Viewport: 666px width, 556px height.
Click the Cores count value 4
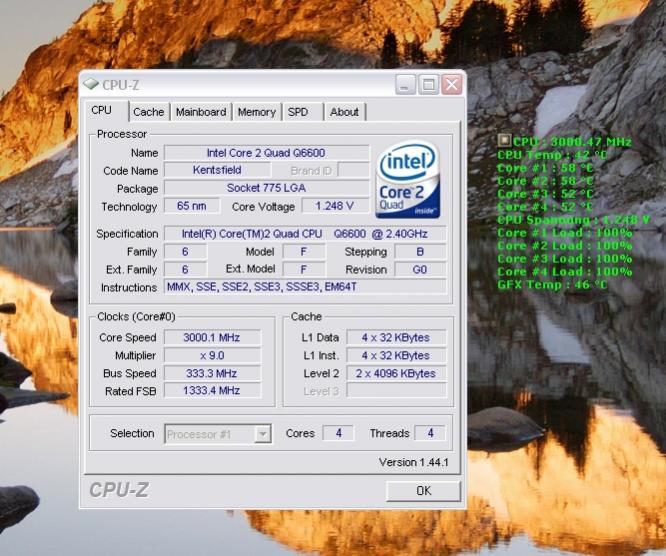[x=338, y=433]
